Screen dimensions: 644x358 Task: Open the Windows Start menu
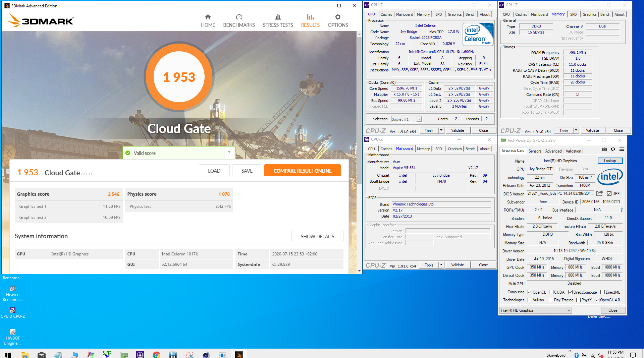(8, 355)
